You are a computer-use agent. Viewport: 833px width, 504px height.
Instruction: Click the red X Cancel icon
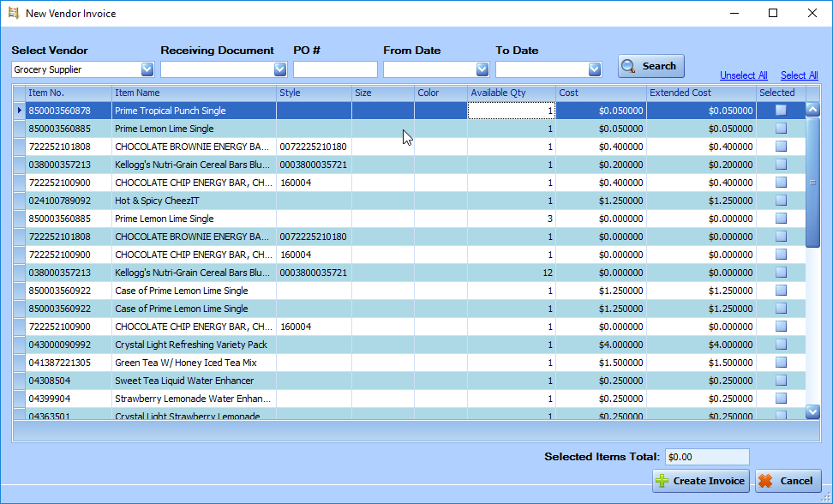coord(765,481)
